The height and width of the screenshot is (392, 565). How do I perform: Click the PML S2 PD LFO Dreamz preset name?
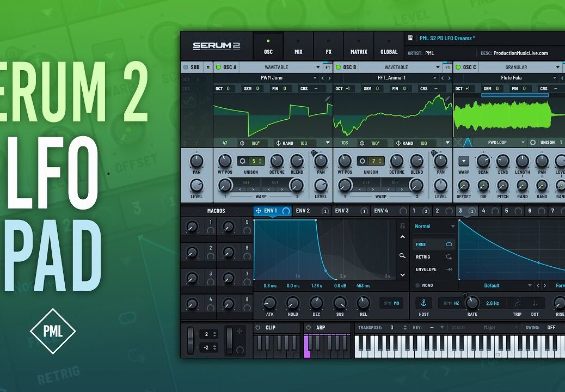click(x=447, y=38)
